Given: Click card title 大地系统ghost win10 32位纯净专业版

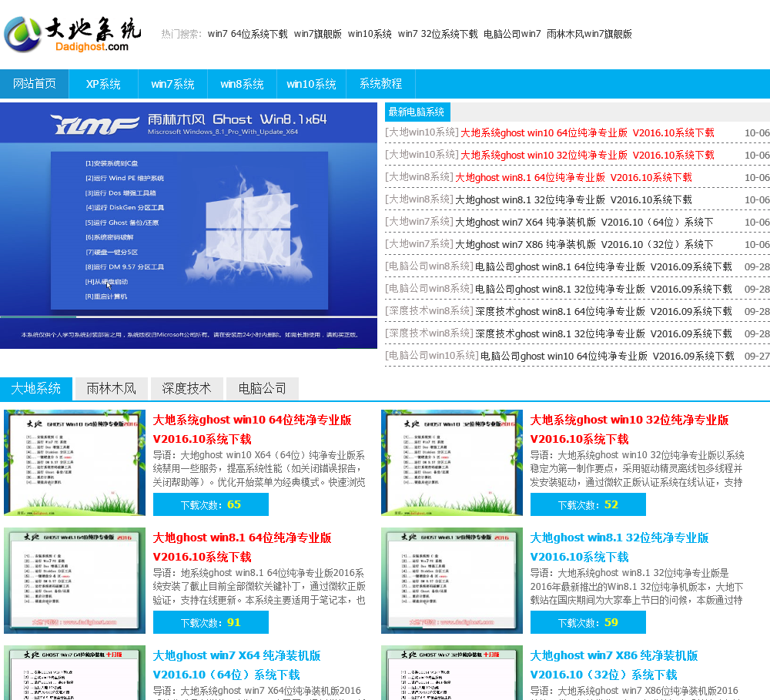Looking at the screenshot, I should 629,430.
